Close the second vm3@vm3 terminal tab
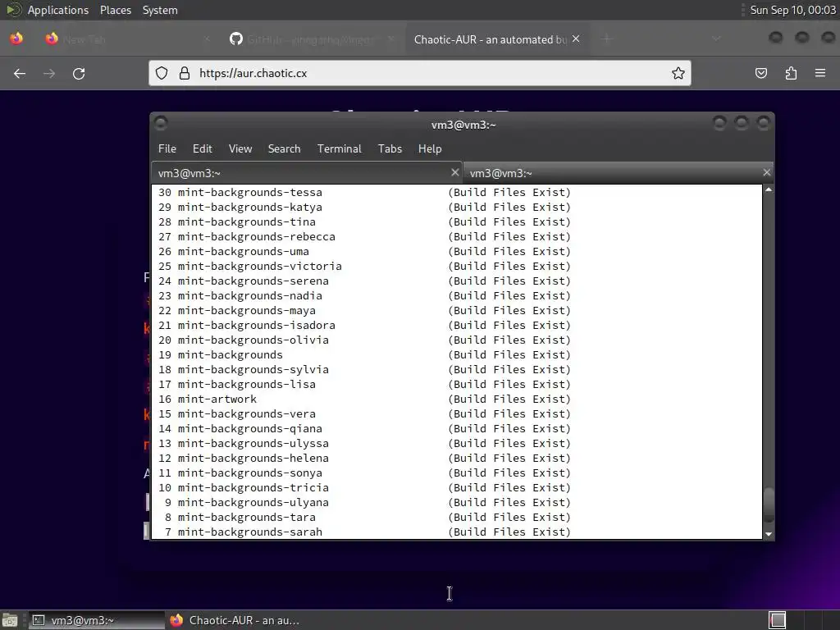Image resolution: width=840 pixels, height=630 pixels. [767, 172]
